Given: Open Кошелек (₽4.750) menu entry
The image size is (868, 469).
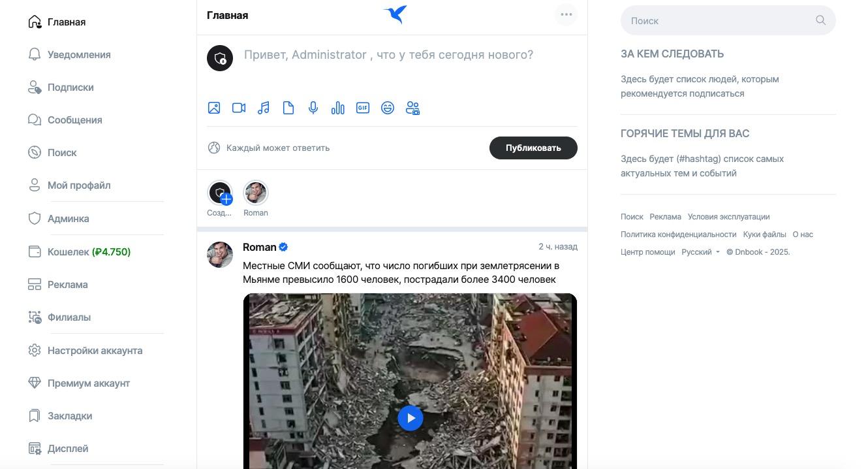Looking at the screenshot, I should coord(89,251).
